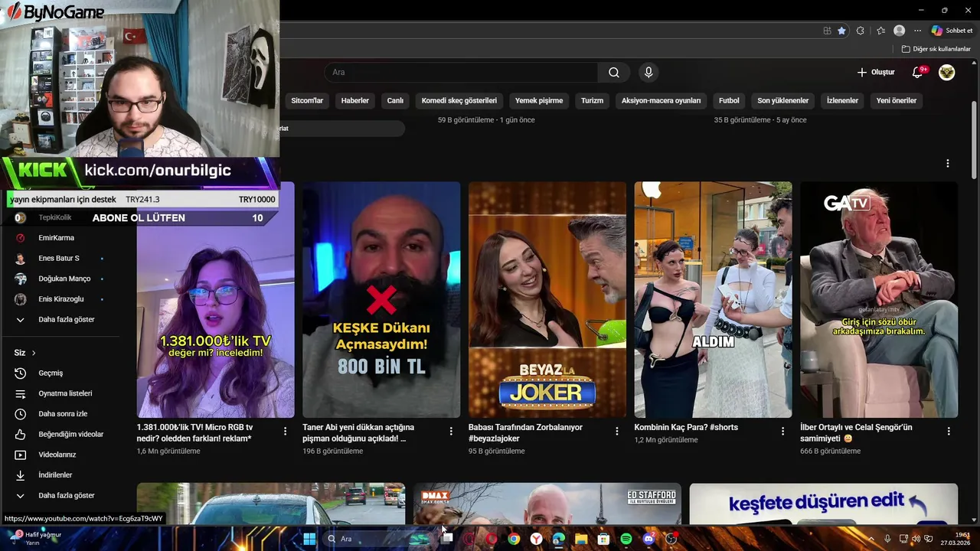The image size is (980, 551).
Task: Open options for the Taner Abi short
Action: pyautogui.click(x=451, y=432)
